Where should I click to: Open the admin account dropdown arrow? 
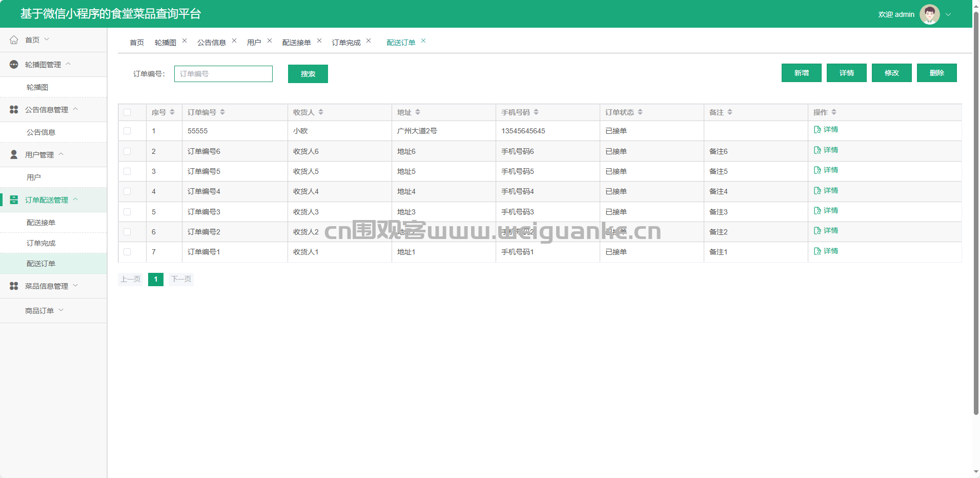click(x=948, y=14)
